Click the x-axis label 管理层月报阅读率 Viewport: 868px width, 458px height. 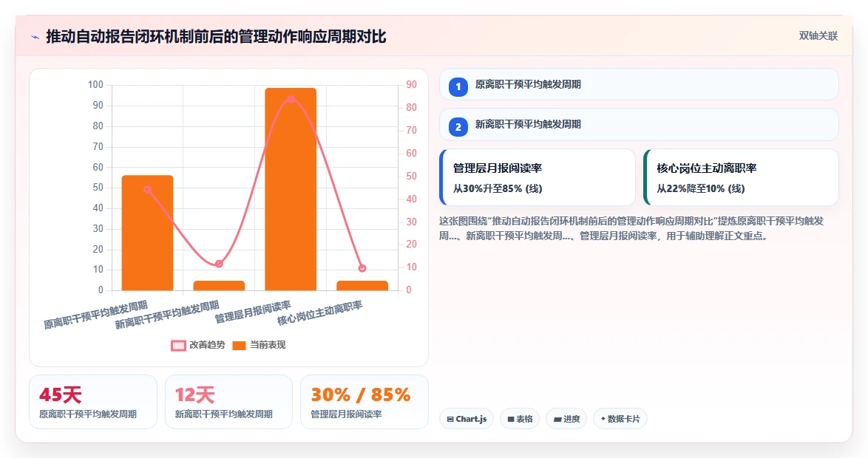click(x=252, y=312)
